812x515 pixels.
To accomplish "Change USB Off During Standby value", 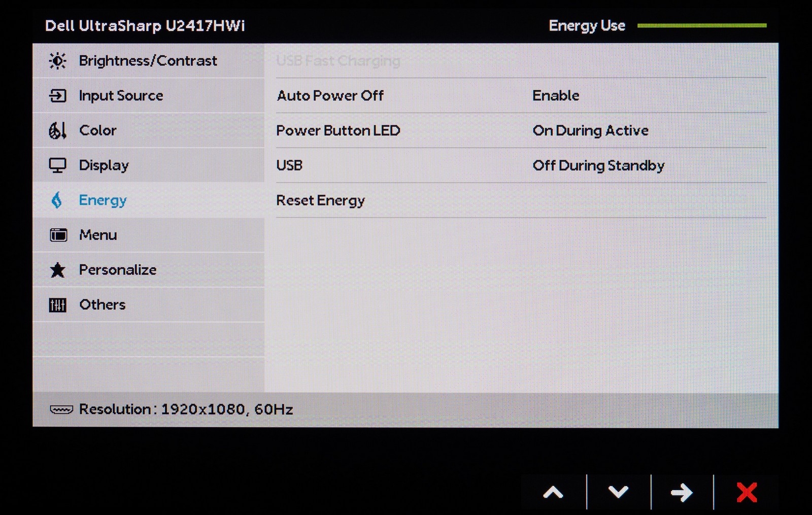I will 598,165.
